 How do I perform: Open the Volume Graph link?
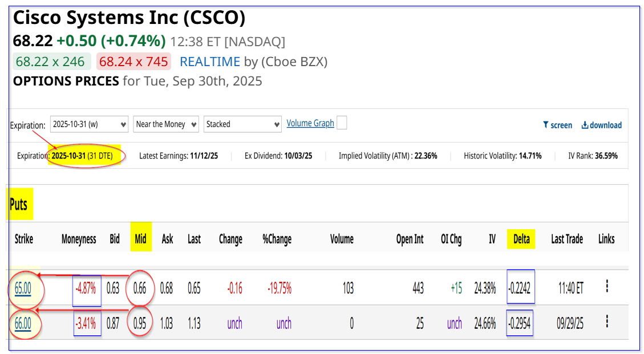click(x=310, y=123)
